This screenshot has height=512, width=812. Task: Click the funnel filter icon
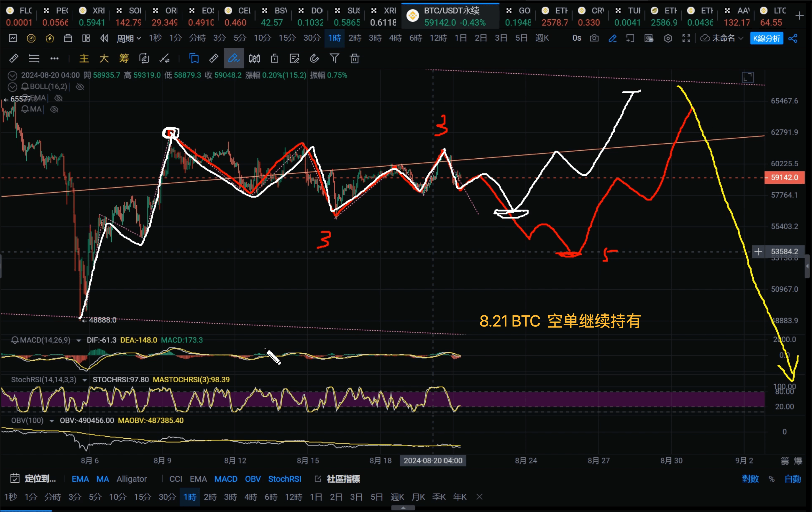point(334,58)
